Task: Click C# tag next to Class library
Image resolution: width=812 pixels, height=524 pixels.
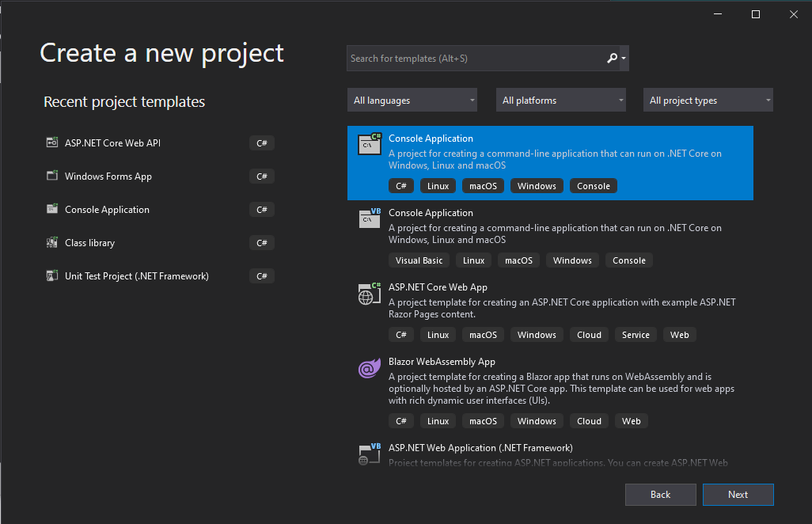Action: click(x=261, y=243)
